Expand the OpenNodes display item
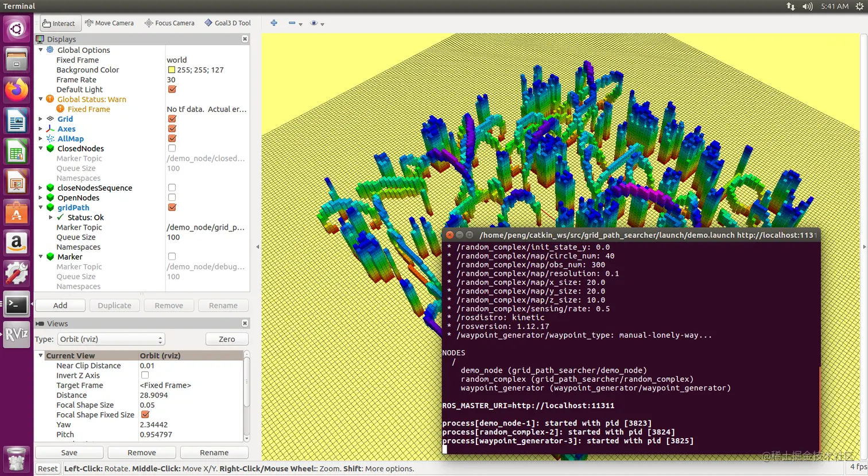The image size is (868, 476). pyautogui.click(x=41, y=198)
